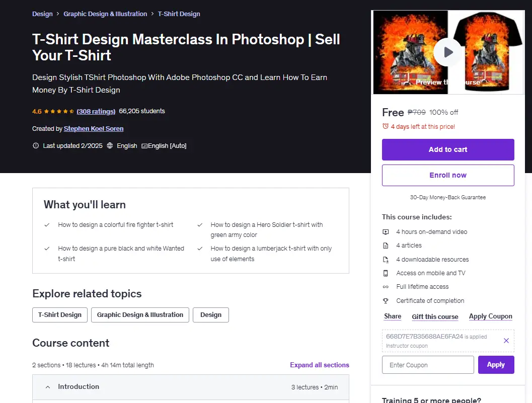The width and height of the screenshot is (532, 403).
Task: Expand all course sections
Action: pos(319,365)
